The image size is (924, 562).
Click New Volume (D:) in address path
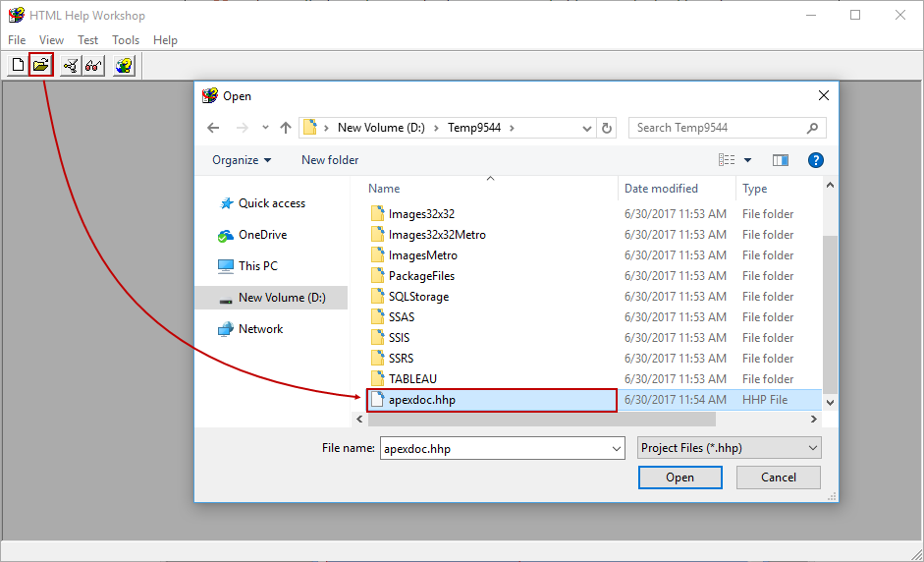tap(381, 128)
